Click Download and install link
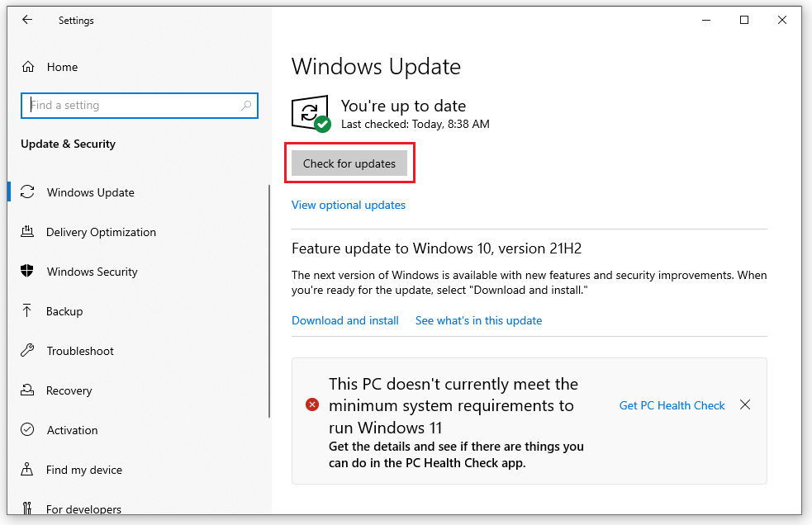812x525 pixels. tap(345, 320)
